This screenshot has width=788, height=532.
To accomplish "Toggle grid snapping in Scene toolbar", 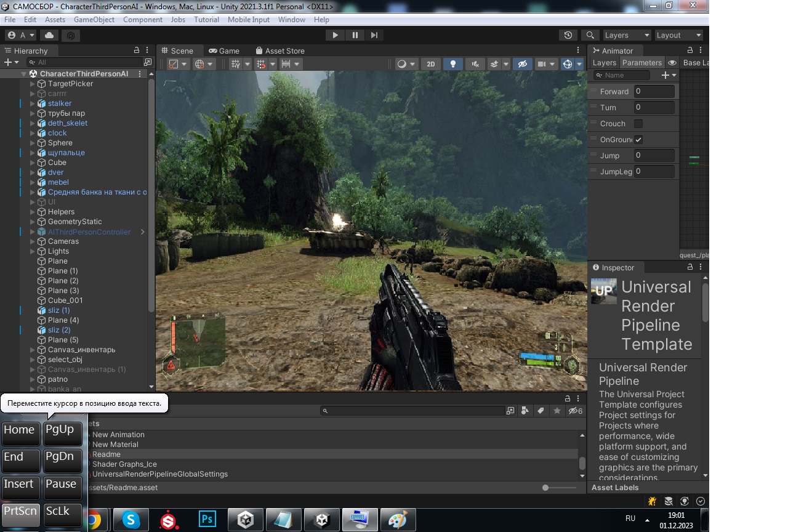I will [x=261, y=64].
